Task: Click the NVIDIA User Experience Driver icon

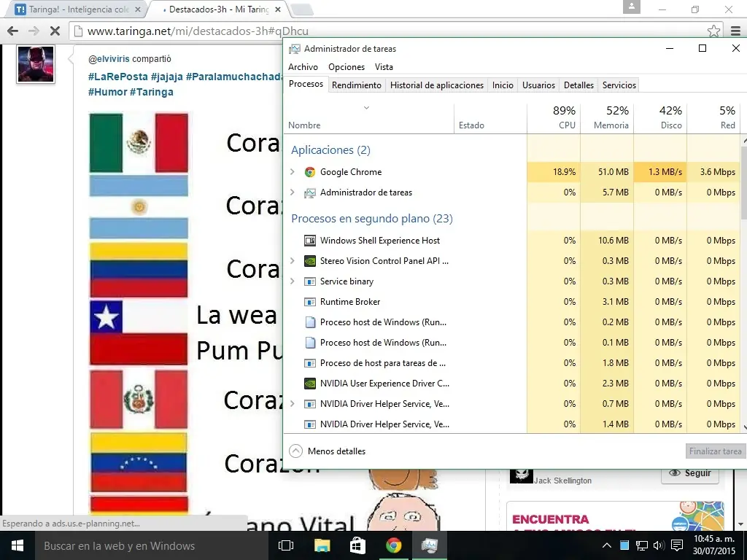Action: point(309,384)
